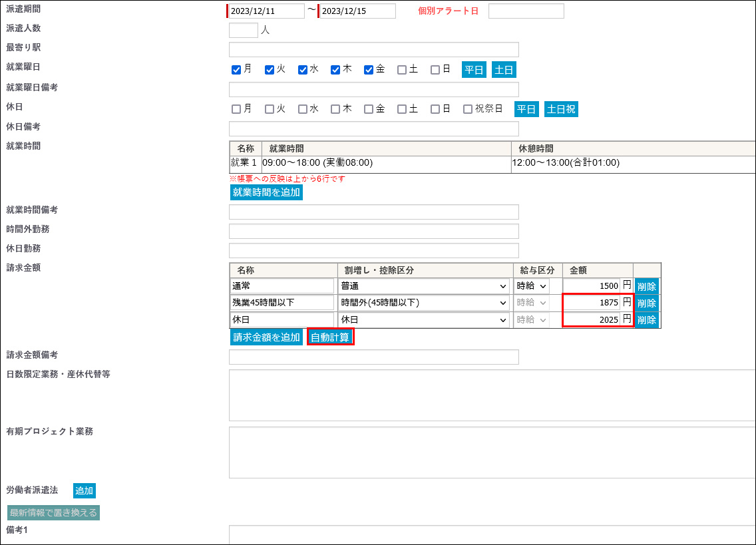Uncheck 水 in the 就業曜日 row

click(303, 70)
